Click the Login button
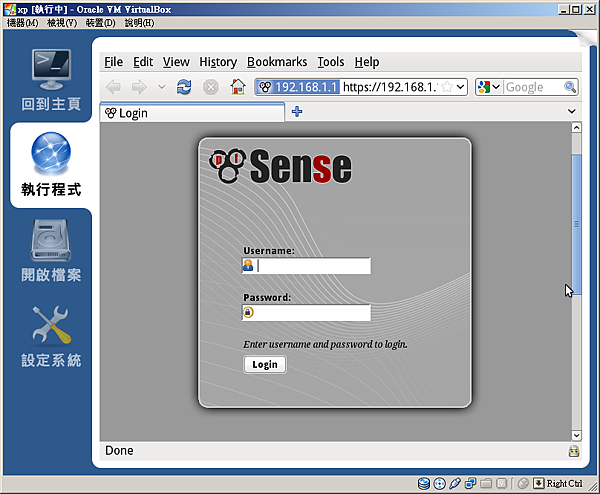Screen dimensions: 600x494 point(265,365)
